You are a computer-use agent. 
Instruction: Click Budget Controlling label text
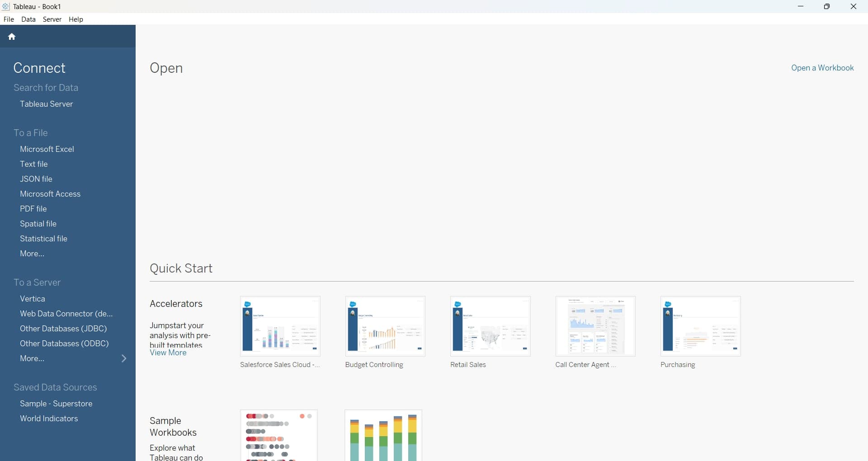click(x=374, y=365)
